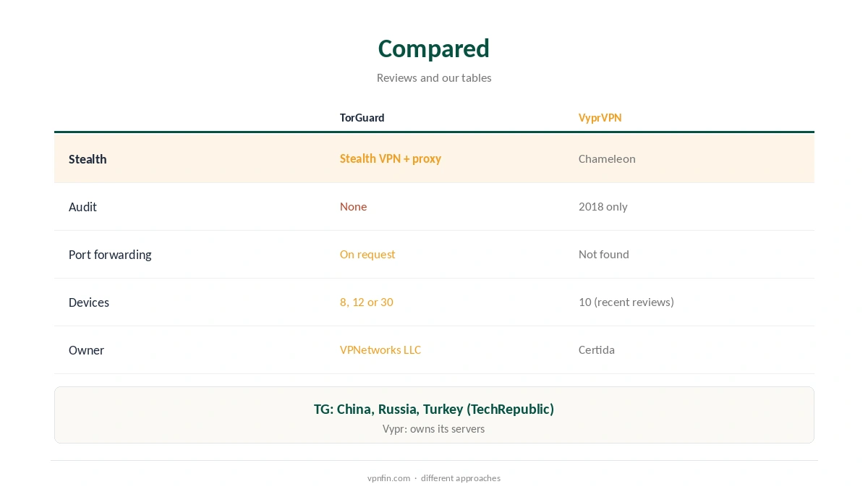Click the 'Certida' cell
This screenshot has height=492, width=868.
597,349
